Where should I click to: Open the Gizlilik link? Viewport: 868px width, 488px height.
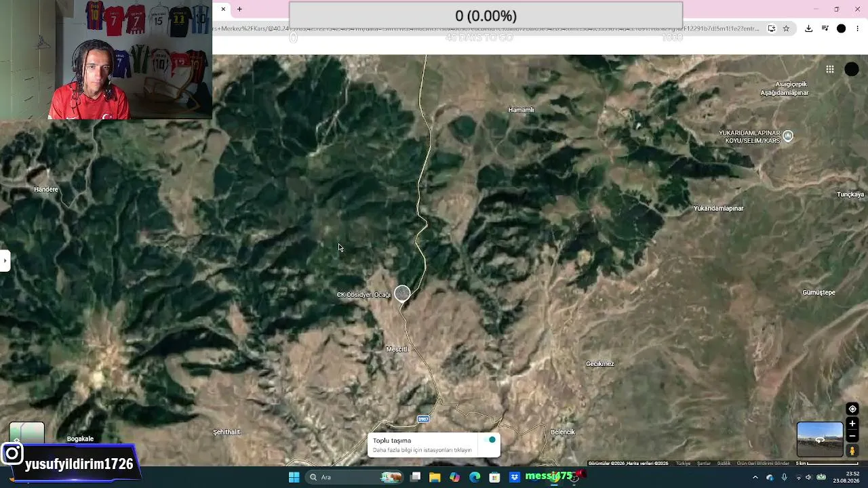(724, 464)
